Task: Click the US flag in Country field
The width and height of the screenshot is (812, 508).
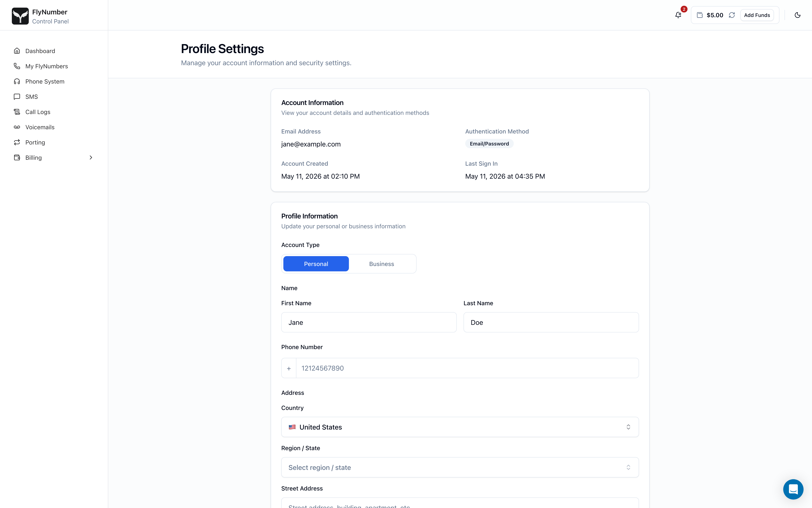Action: click(x=292, y=427)
